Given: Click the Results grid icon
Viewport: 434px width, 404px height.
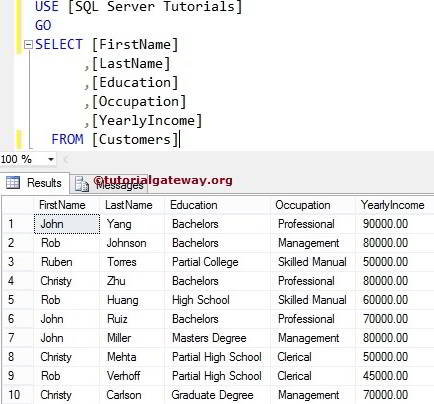Looking at the screenshot, I should point(13,183).
